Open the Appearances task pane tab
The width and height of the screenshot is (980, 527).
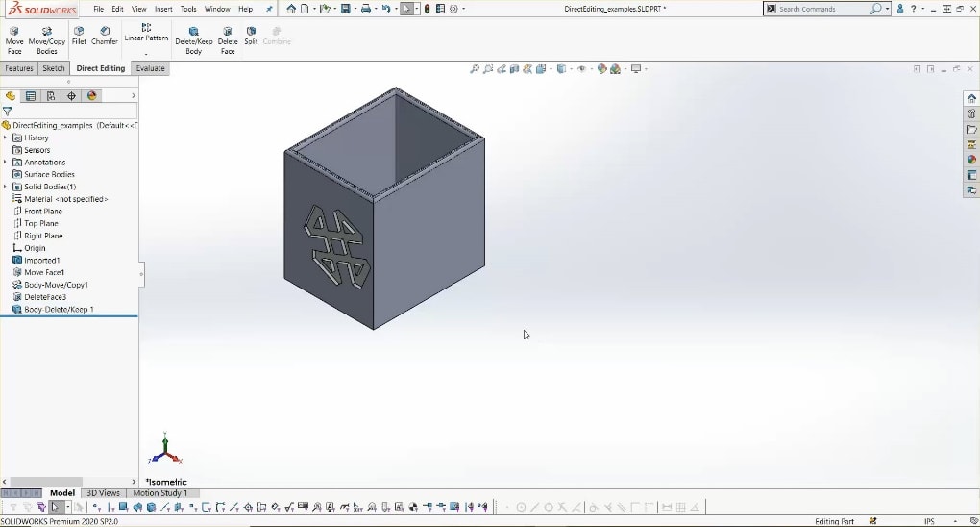coord(971,160)
